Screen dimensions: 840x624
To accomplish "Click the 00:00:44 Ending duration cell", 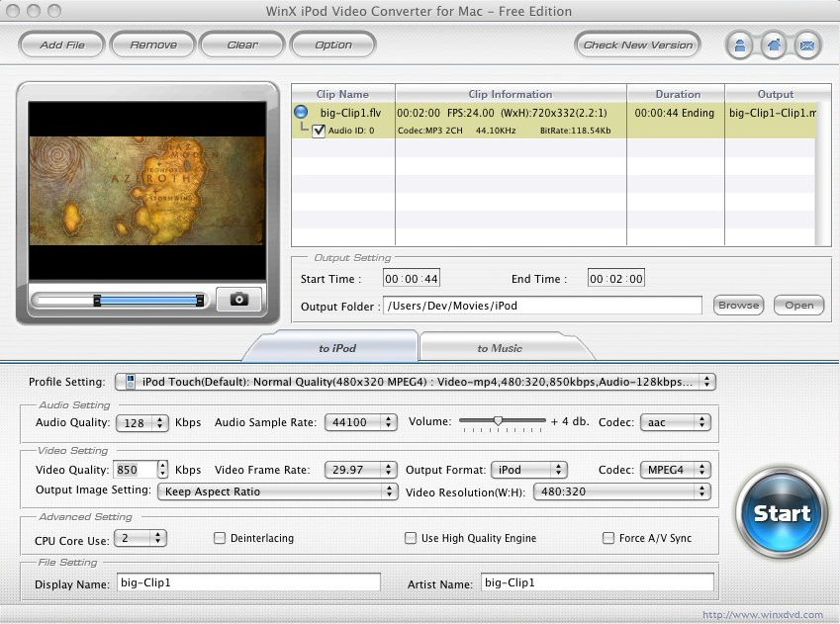I will (x=675, y=113).
